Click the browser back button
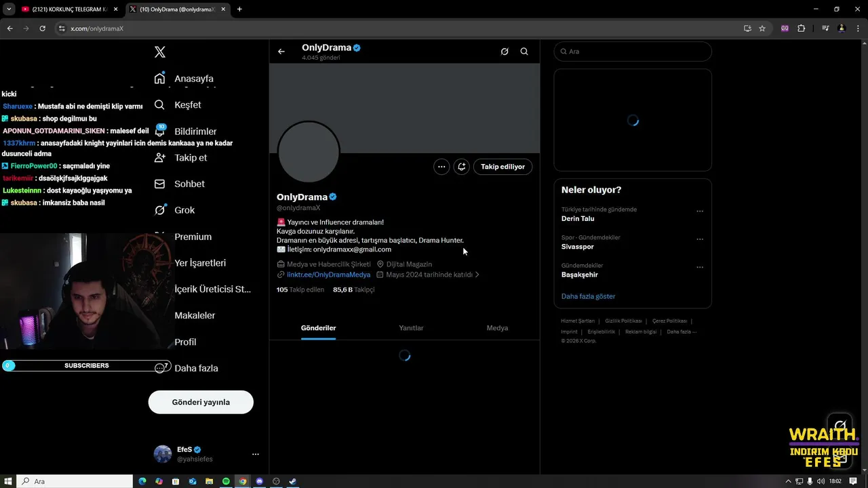This screenshot has height=488, width=868. [9, 28]
